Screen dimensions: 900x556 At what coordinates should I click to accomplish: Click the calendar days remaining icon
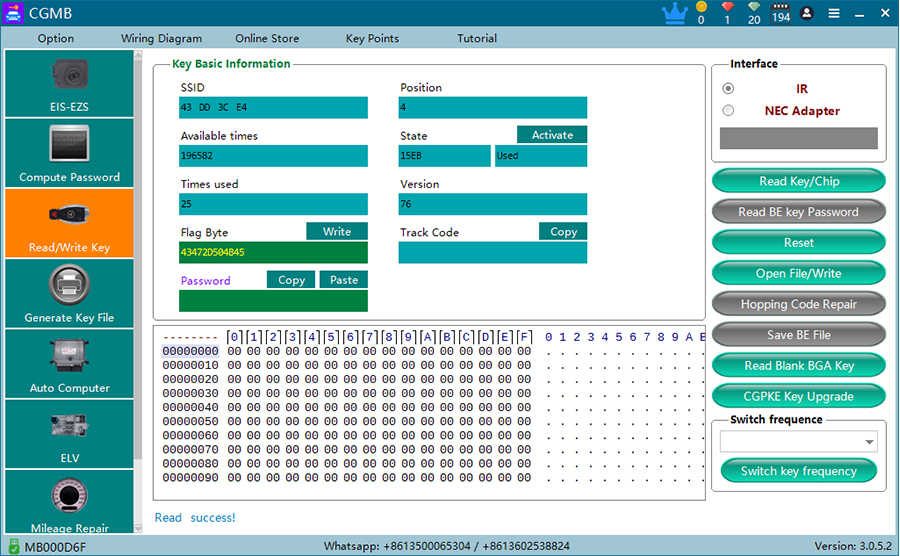tap(781, 14)
